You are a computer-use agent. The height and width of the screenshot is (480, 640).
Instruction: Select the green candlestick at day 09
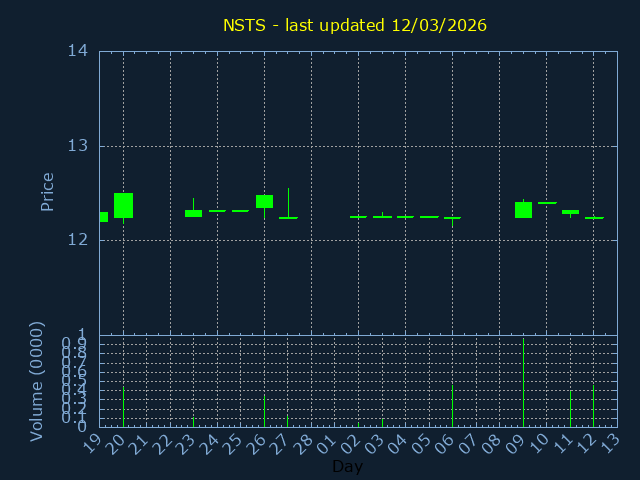tap(523, 209)
